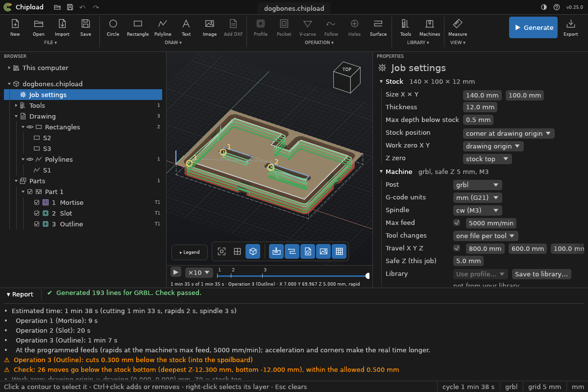Click the Open toolbar icon
Image resolution: width=588 pixels, height=392 pixels.
(x=39, y=24)
